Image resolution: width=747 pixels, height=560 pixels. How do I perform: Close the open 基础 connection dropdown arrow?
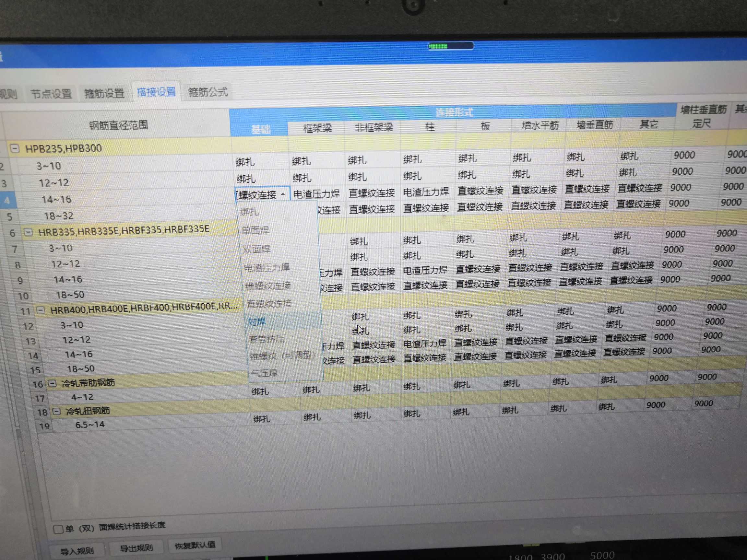coord(283,194)
